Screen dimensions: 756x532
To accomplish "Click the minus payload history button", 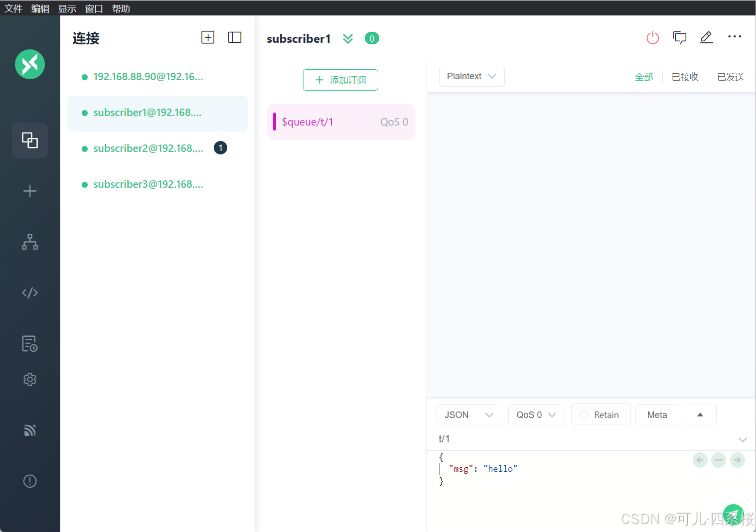I will click(x=719, y=460).
